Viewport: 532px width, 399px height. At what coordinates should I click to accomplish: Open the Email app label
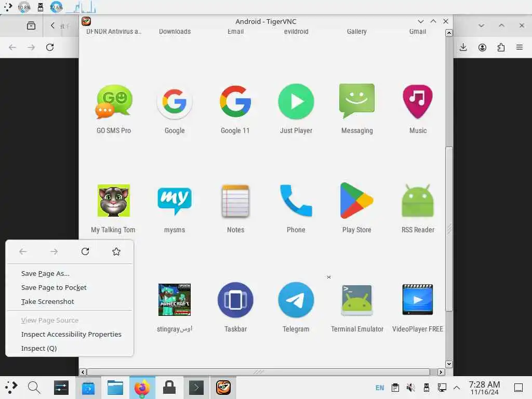coord(235,31)
